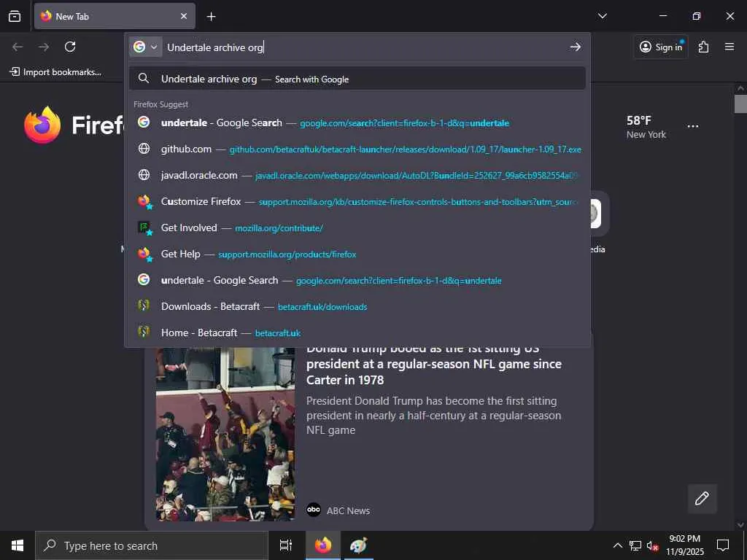The image size is (747, 560).
Task: Click the address bar text field
Action: pyautogui.click(x=365, y=47)
